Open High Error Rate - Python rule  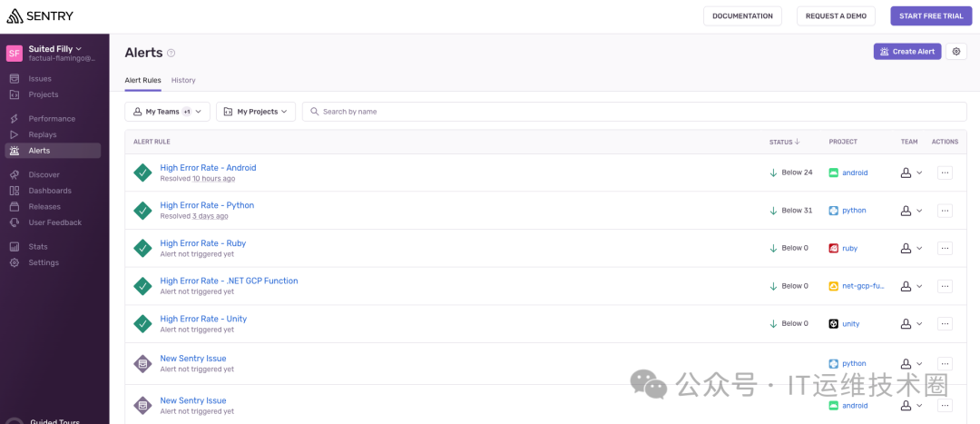(207, 205)
